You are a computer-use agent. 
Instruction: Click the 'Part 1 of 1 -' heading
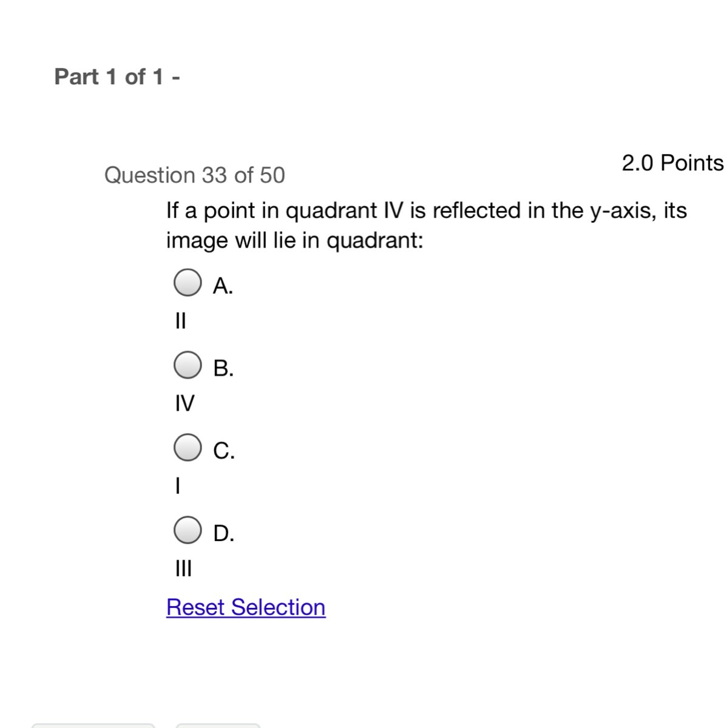[117, 77]
